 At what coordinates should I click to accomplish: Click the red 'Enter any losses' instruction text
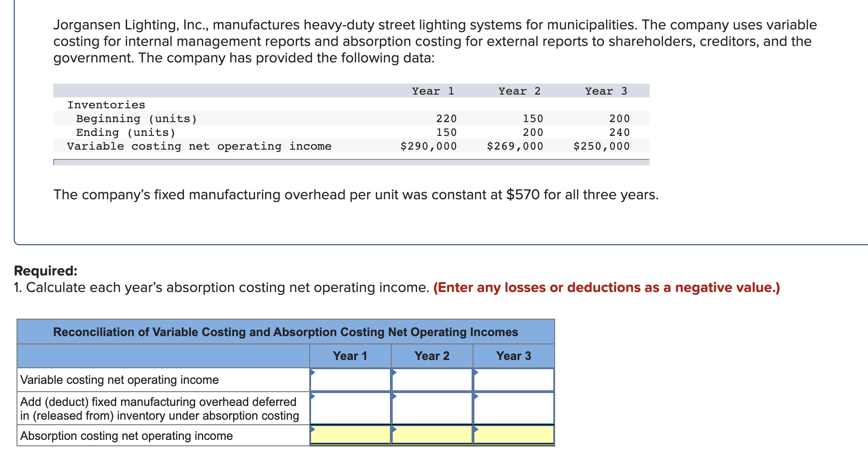click(606, 287)
